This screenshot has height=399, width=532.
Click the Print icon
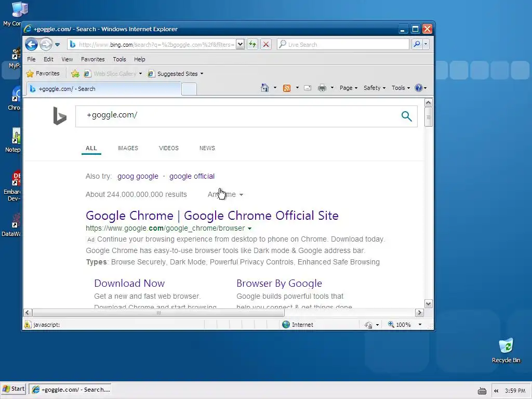322,88
